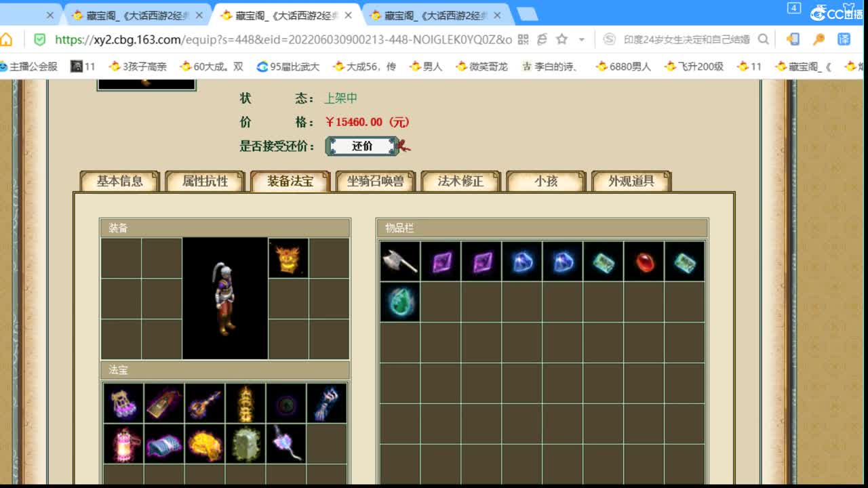Open the 95届比武大 bookmark
The width and height of the screenshot is (868, 488).
288,66
